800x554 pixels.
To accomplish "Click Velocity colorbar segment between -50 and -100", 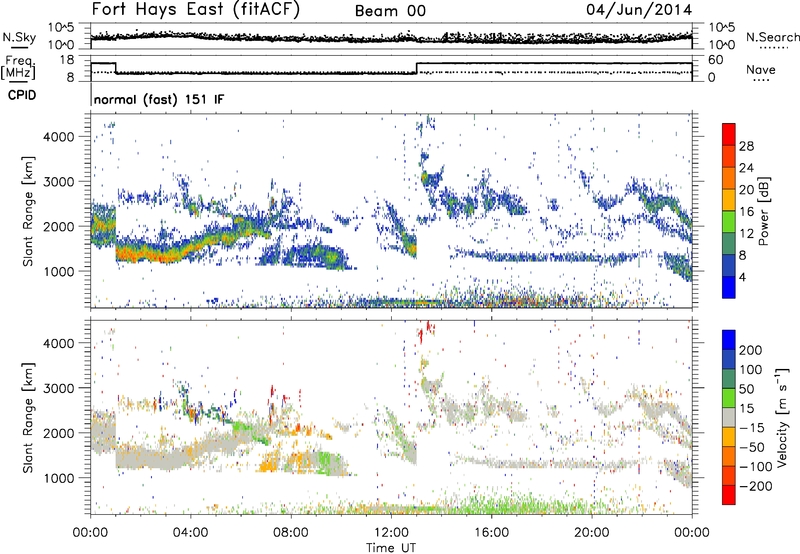I will 729,457.
